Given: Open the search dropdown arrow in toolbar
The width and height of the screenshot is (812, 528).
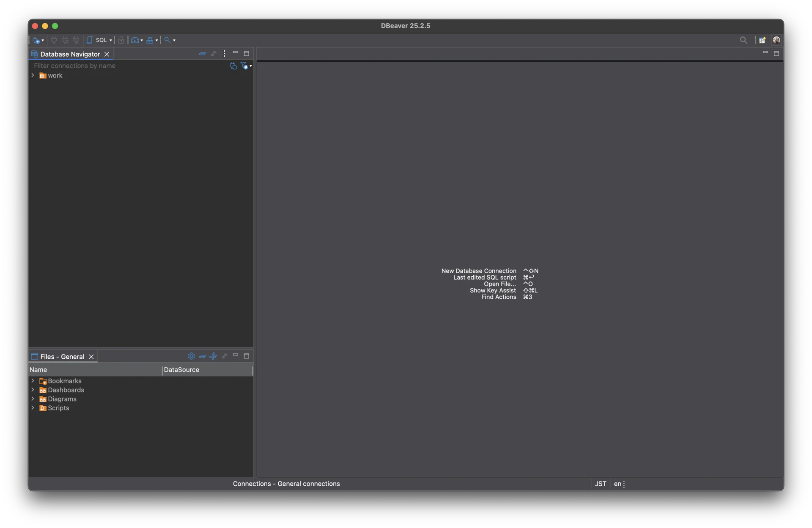Looking at the screenshot, I should [x=174, y=41].
